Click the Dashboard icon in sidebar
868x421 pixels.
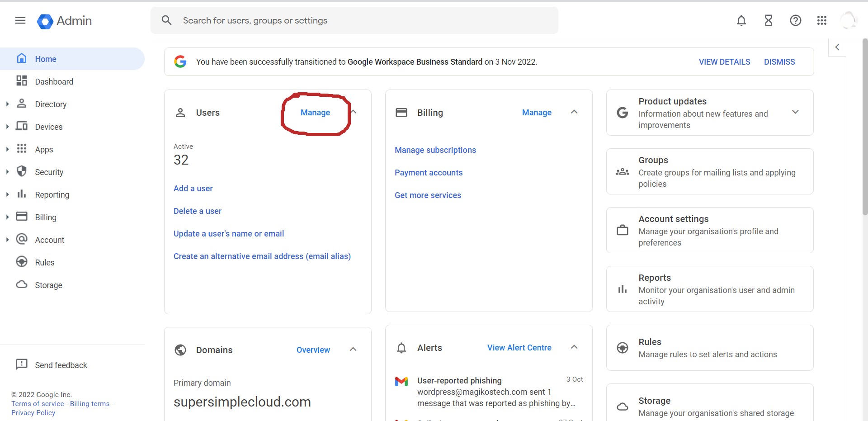[22, 81]
